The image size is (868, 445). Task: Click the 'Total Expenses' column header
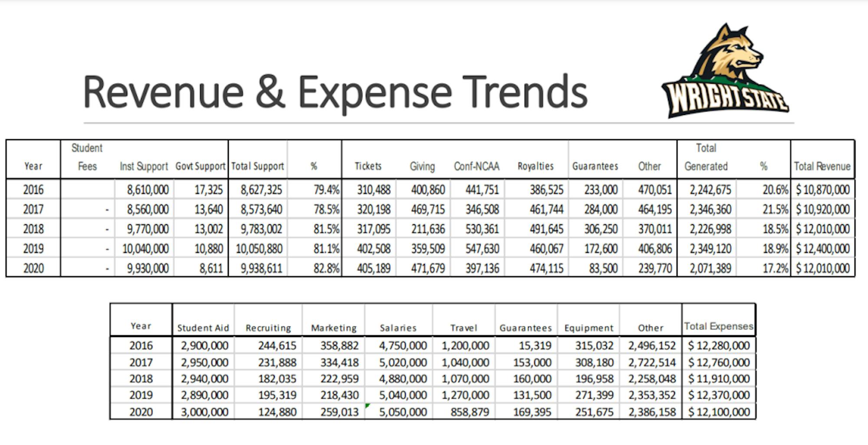(719, 327)
